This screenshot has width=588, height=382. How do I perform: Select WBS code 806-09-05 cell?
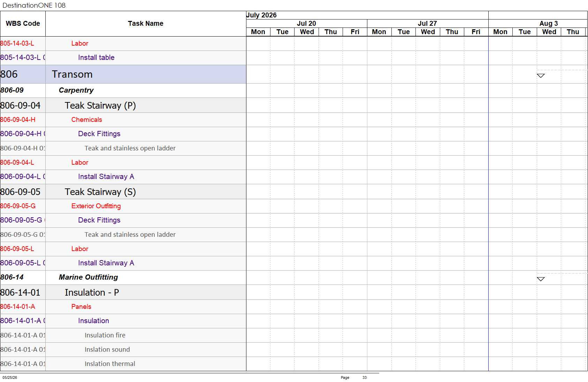click(23, 192)
